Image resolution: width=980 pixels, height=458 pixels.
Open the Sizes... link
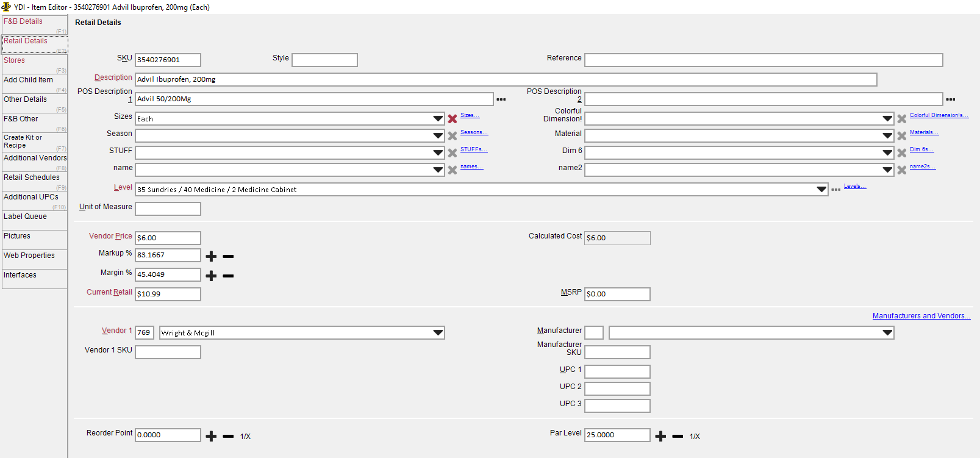[x=470, y=115]
